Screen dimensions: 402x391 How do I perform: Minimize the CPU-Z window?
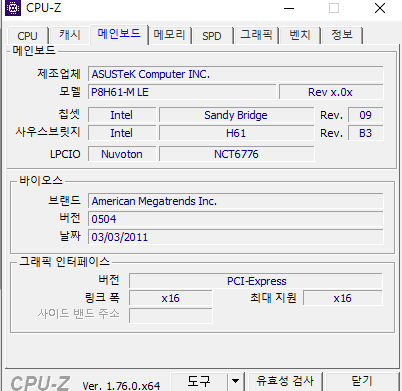click(289, 8)
